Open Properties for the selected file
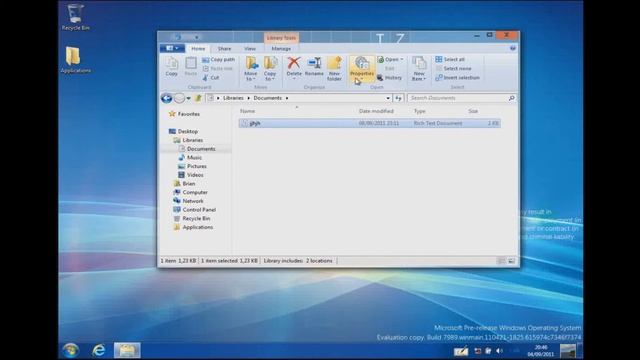This screenshot has width=640, height=360. (362, 69)
